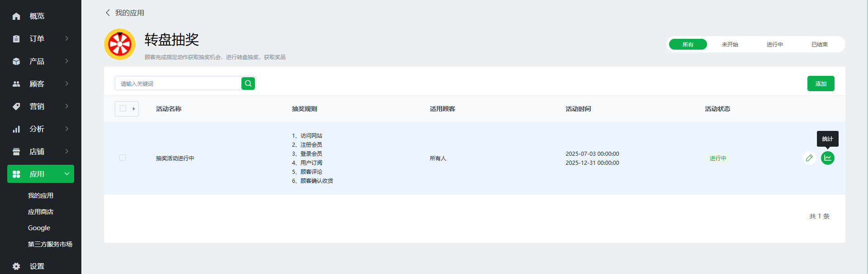Toggle the select-all checkbox in table header
This screenshot has width=868, height=274.
[x=123, y=109]
